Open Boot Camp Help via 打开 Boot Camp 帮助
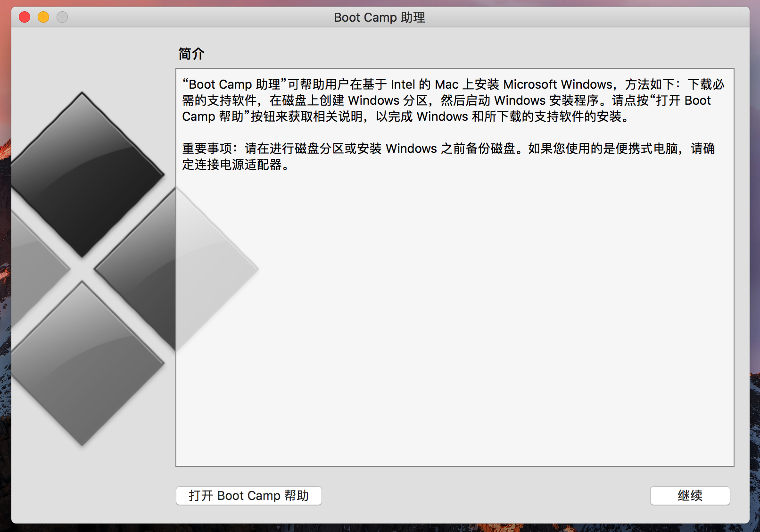760x532 pixels. coord(248,496)
